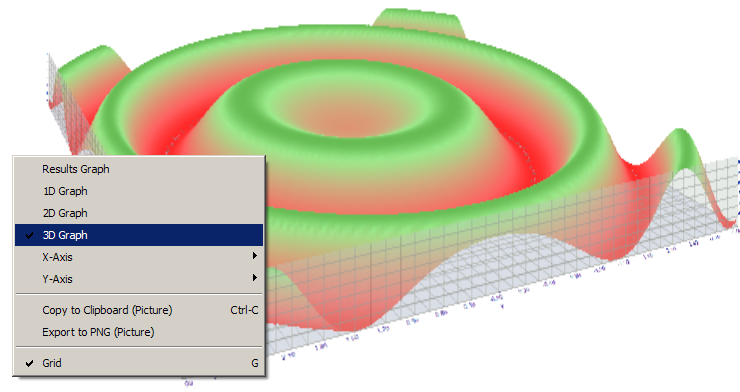Open the X-Axis submenu

pos(139,257)
